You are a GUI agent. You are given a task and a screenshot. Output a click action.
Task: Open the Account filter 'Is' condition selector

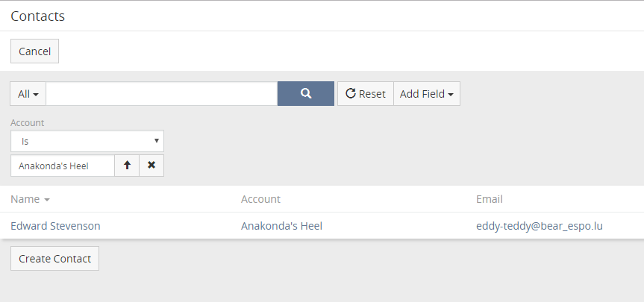[x=87, y=141]
